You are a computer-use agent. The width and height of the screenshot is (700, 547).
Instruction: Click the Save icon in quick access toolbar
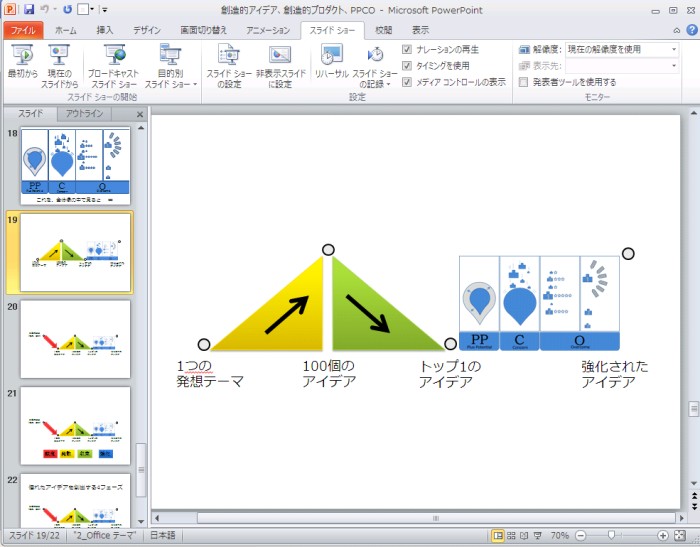pyautogui.click(x=29, y=9)
